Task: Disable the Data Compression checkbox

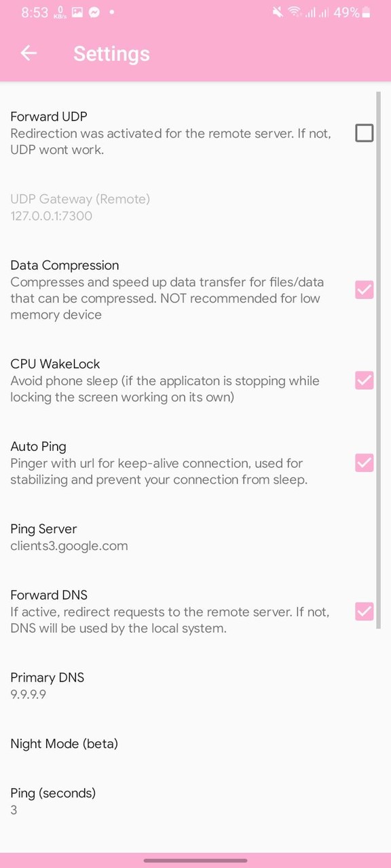Action: 365,290
